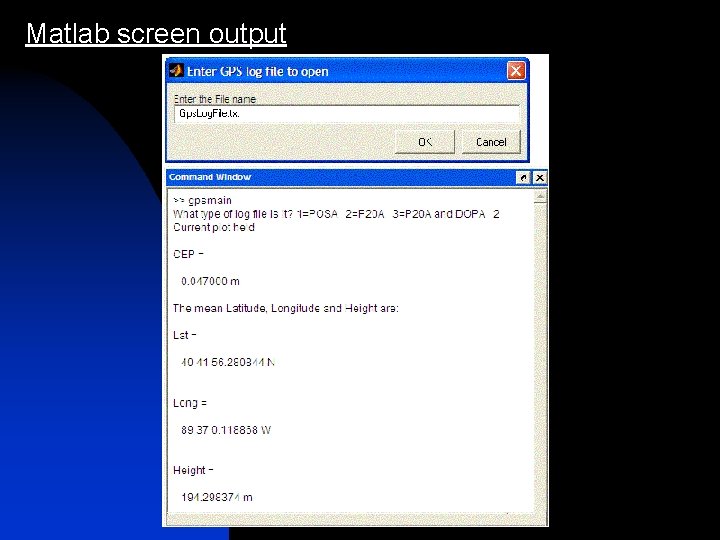Click the Cancel button in GPS dialog
Screen dimensions: 720x540
(491, 142)
